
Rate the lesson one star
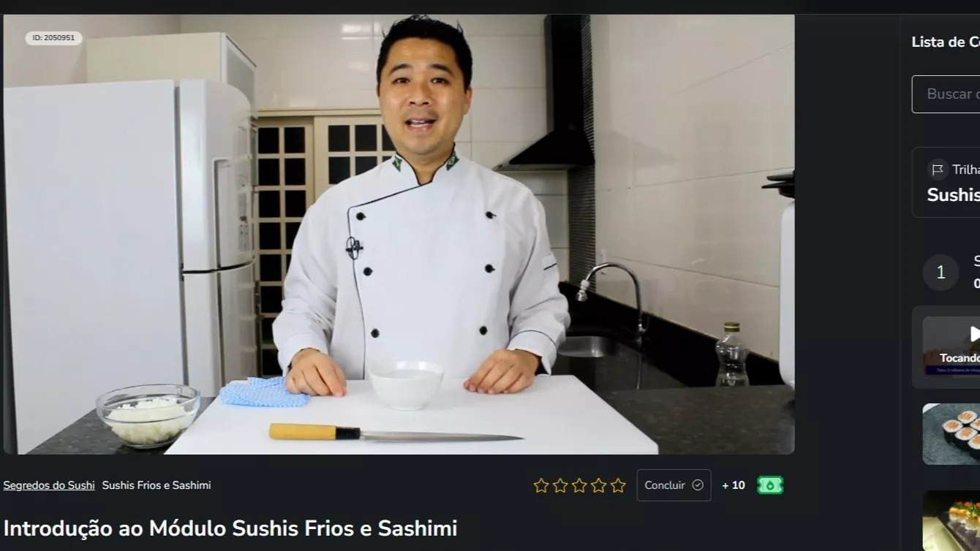point(541,485)
